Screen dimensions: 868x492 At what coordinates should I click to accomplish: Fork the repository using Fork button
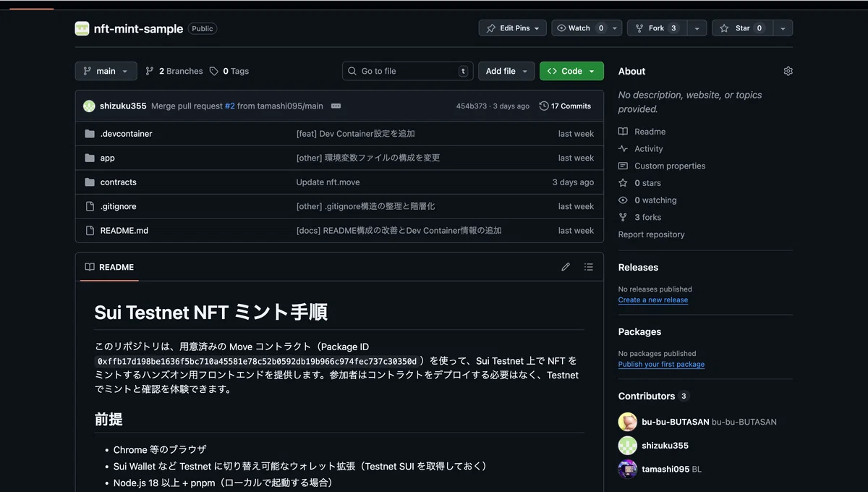[658, 28]
